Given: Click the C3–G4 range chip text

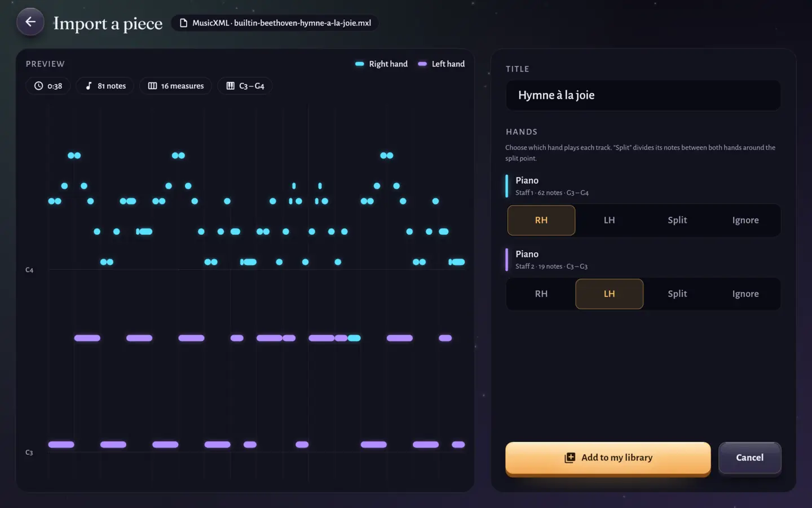Looking at the screenshot, I should [x=251, y=86].
